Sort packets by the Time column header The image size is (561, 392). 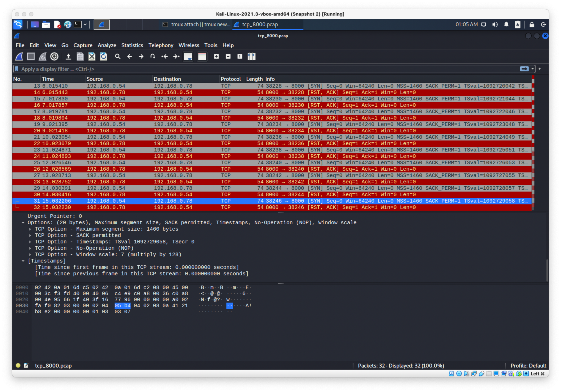pyautogui.click(x=63, y=79)
